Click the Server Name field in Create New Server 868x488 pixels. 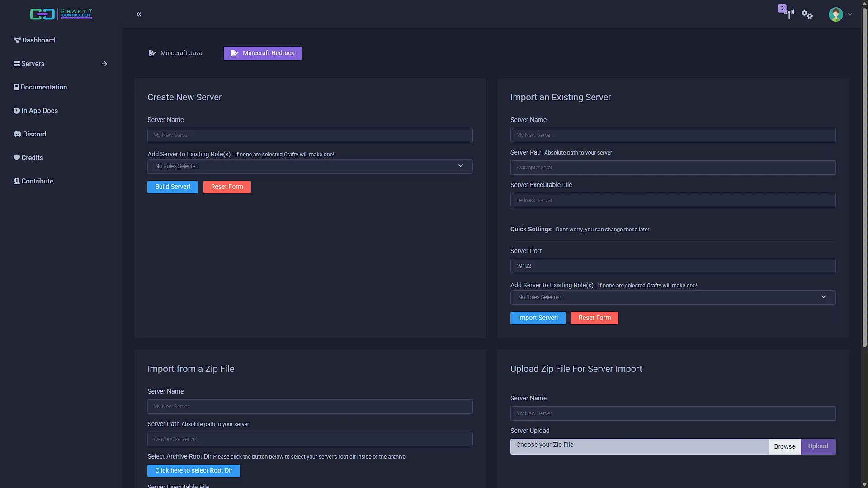310,135
